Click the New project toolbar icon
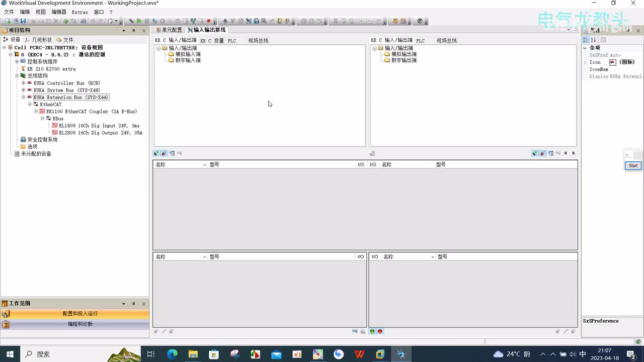This screenshot has width=644, height=362. (8, 21)
